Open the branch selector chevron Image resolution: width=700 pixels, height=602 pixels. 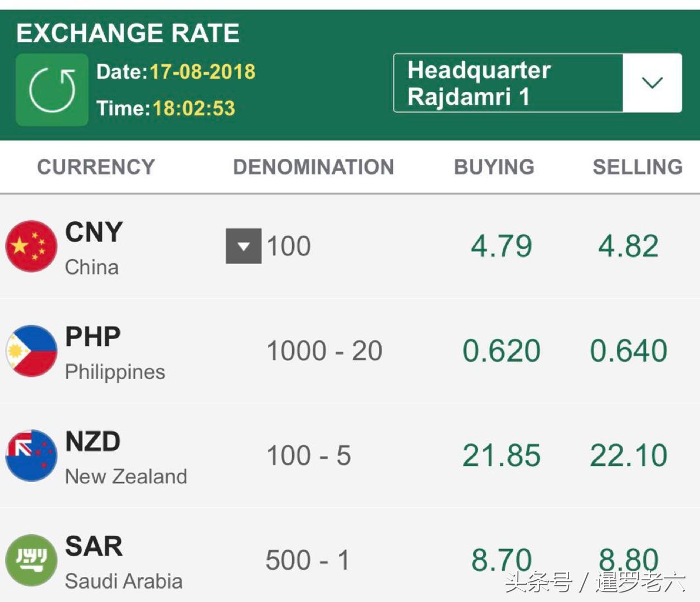click(652, 83)
